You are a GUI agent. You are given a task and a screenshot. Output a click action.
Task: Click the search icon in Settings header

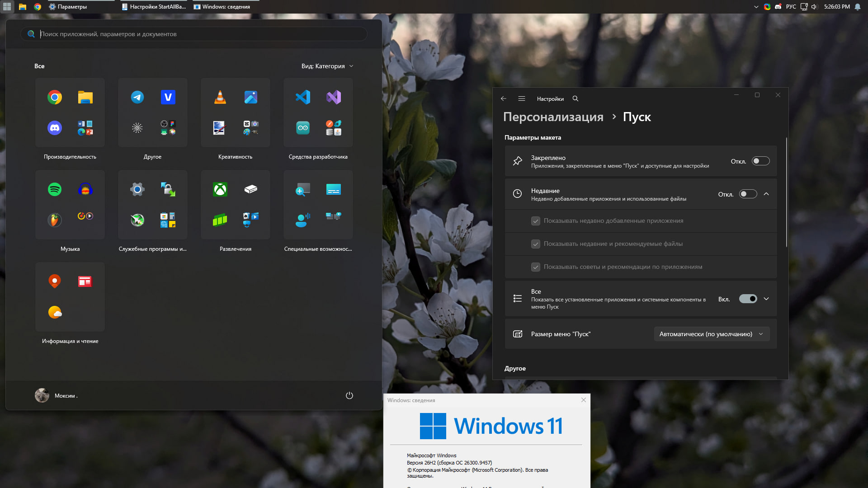tap(576, 99)
